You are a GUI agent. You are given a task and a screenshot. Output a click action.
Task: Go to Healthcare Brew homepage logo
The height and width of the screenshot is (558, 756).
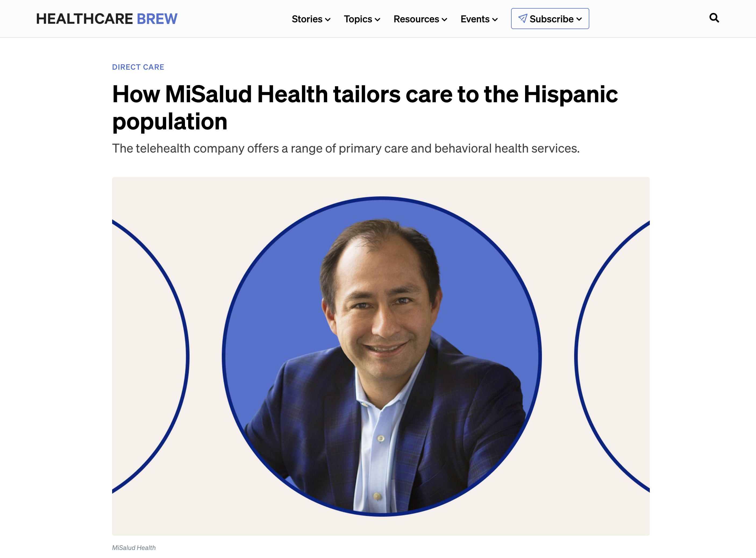tap(107, 19)
